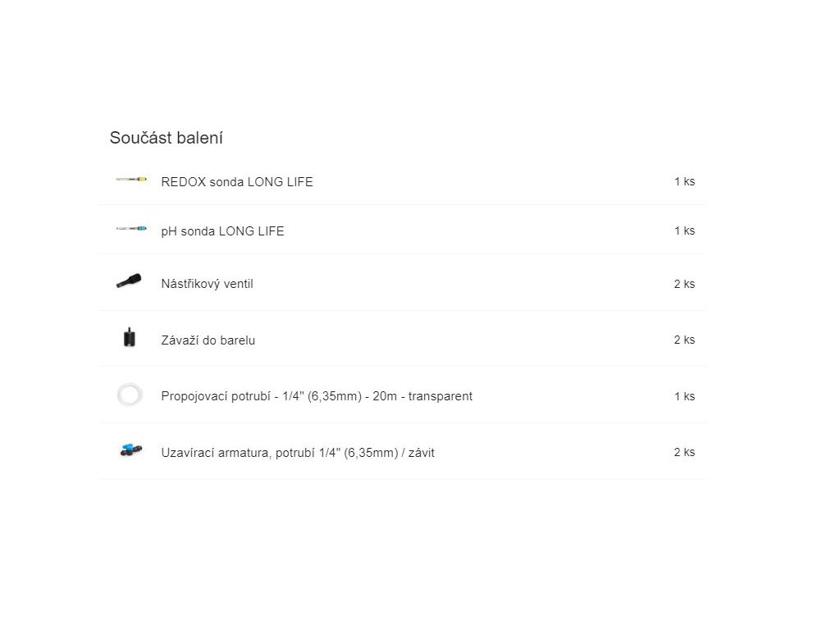Click the 1 ks quantity for REDOX sonda

coord(685,181)
